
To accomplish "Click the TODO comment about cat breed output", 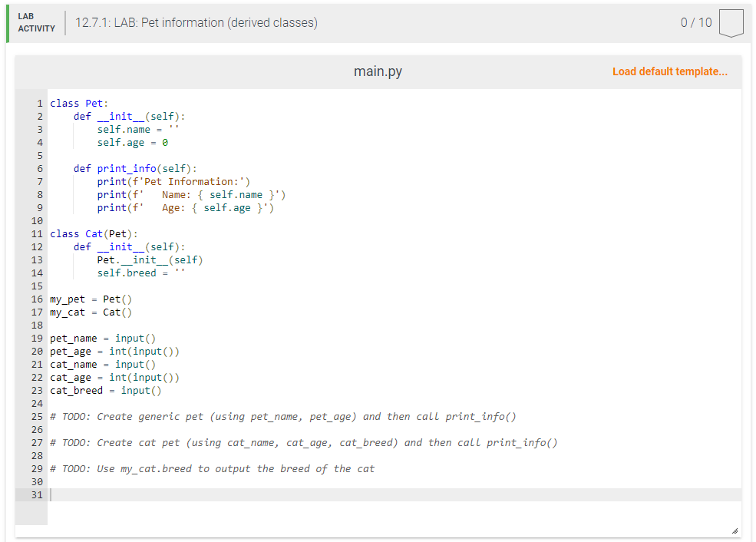I will point(209,468).
